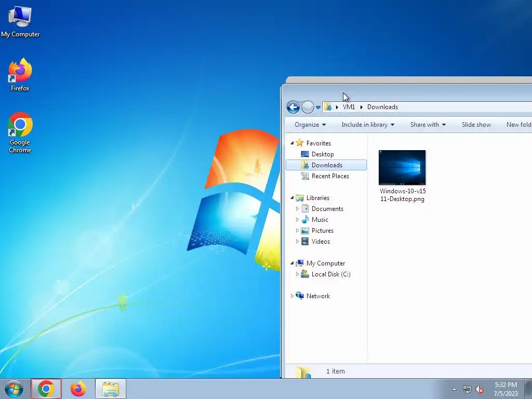Click the folder icon in address bar
532x399 pixels.
click(328, 107)
